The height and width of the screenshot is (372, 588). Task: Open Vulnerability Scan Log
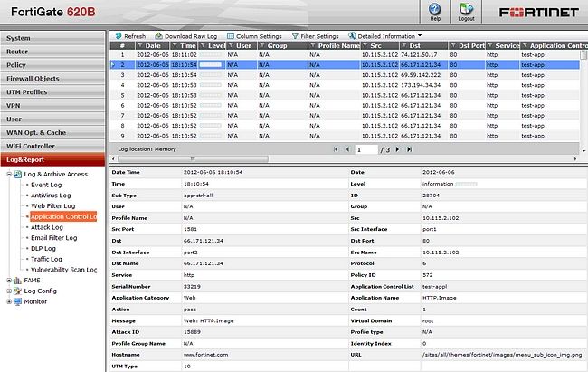pyautogui.click(x=63, y=270)
